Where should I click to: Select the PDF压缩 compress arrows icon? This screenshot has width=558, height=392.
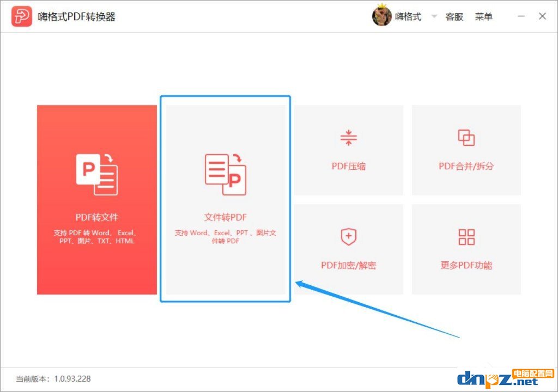[x=348, y=138]
